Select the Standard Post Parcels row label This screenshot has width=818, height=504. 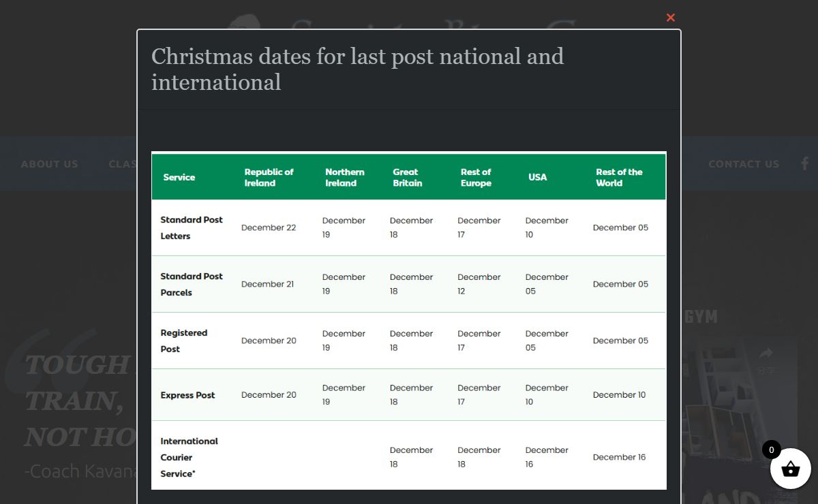[192, 284]
